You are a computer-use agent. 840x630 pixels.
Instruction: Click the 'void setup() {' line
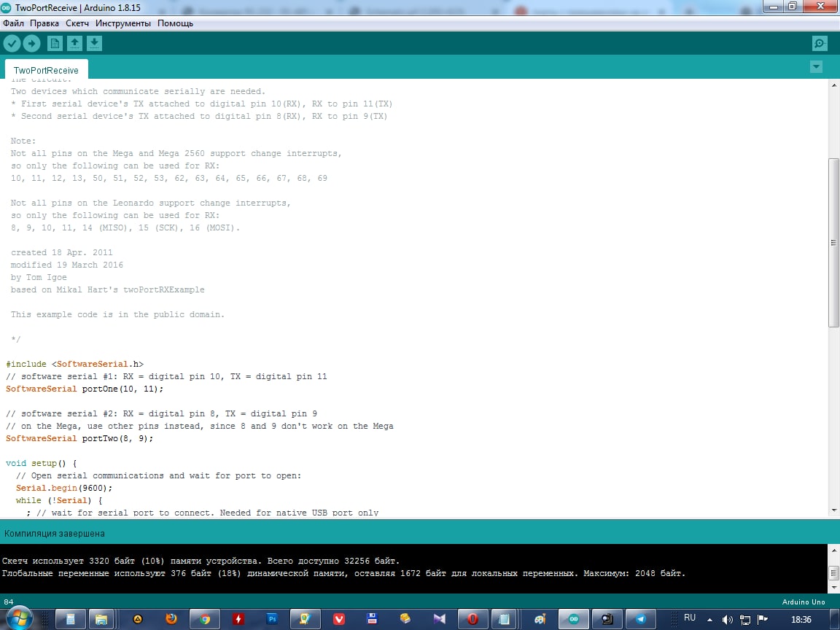coord(42,463)
